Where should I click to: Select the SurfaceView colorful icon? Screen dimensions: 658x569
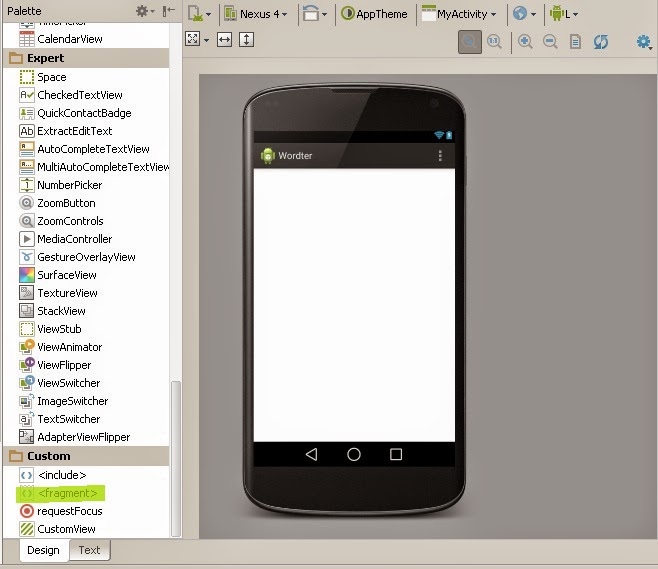click(27, 275)
